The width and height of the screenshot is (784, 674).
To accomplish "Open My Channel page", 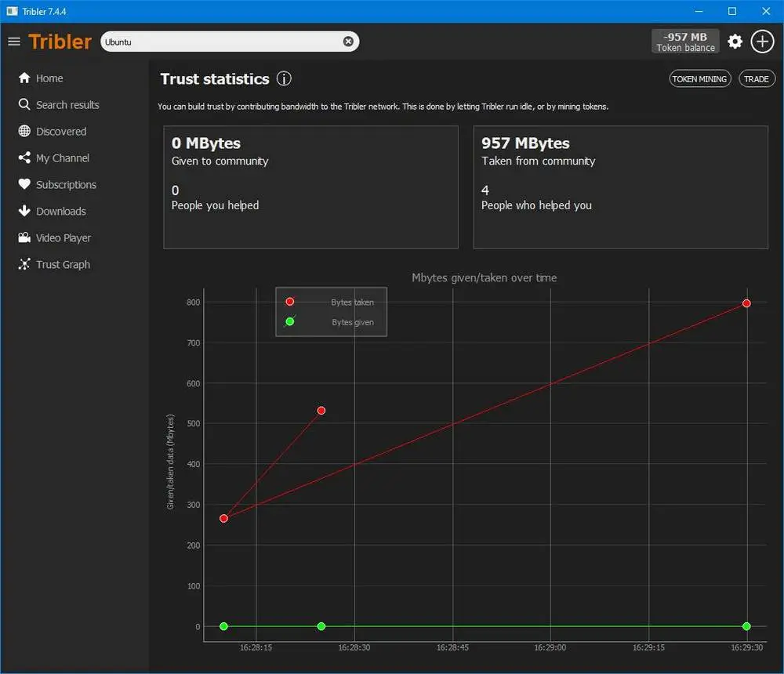I will click(63, 158).
